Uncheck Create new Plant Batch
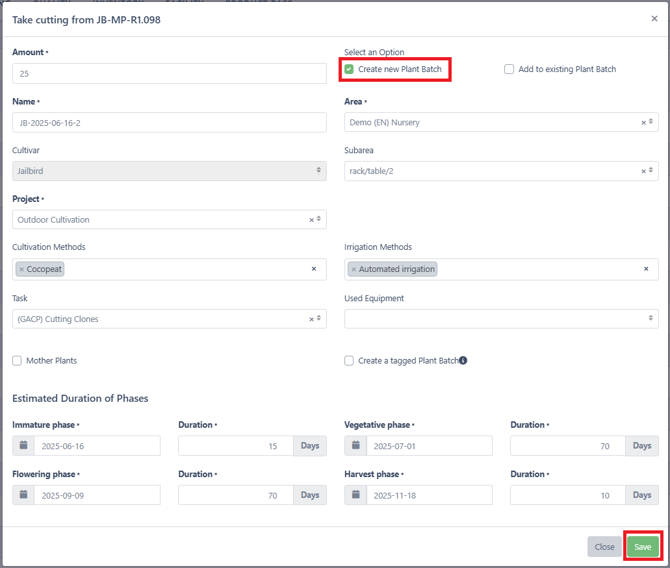 (x=349, y=69)
